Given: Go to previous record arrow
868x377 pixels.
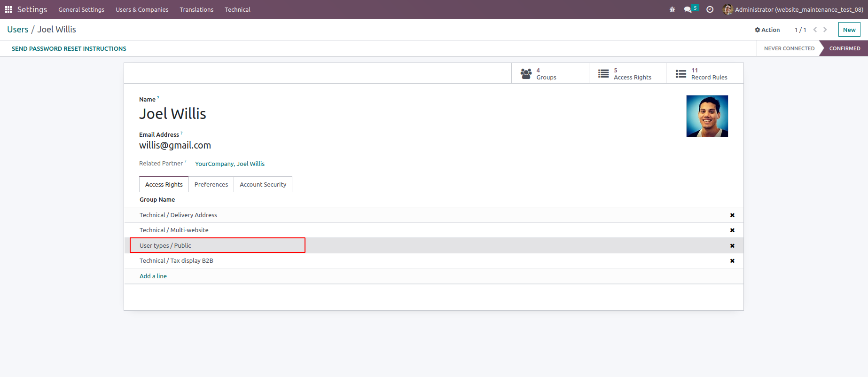Looking at the screenshot, I should 815,30.
